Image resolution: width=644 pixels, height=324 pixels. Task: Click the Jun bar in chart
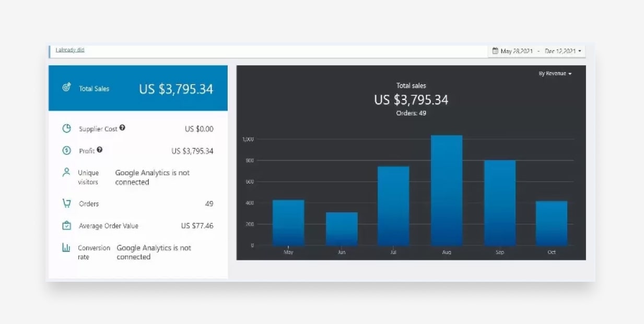point(342,229)
